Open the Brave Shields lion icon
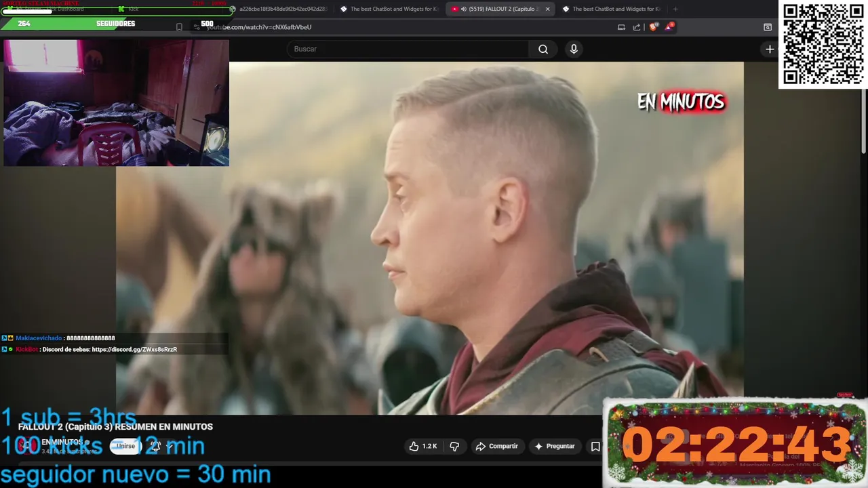868x488 pixels. coord(653,27)
